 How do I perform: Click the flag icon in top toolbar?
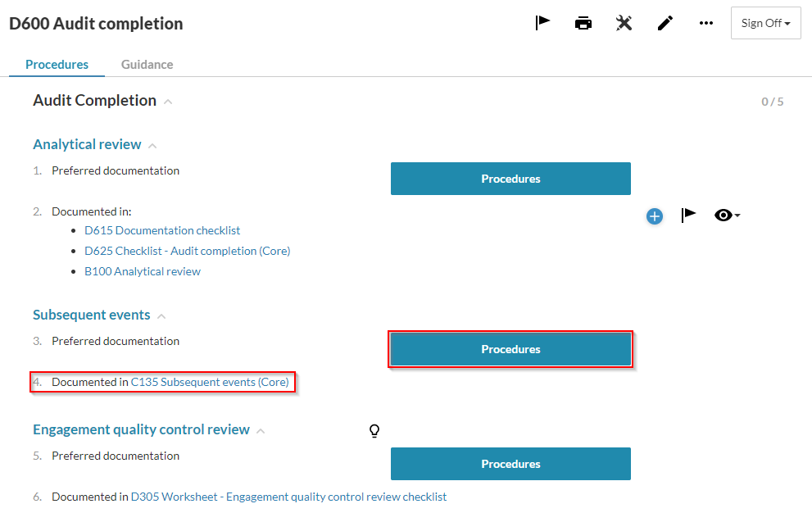click(542, 23)
